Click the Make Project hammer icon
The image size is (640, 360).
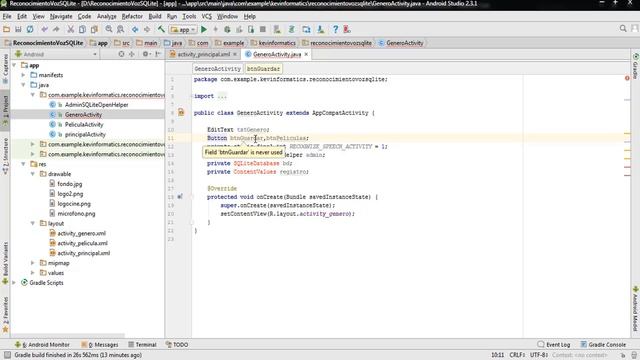pyautogui.click(x=161, y=29)
